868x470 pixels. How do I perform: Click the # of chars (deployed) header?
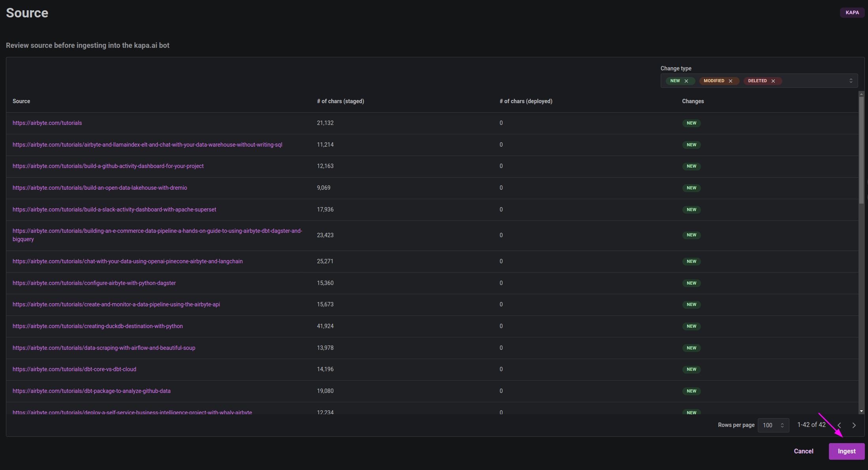pos(526,101)
